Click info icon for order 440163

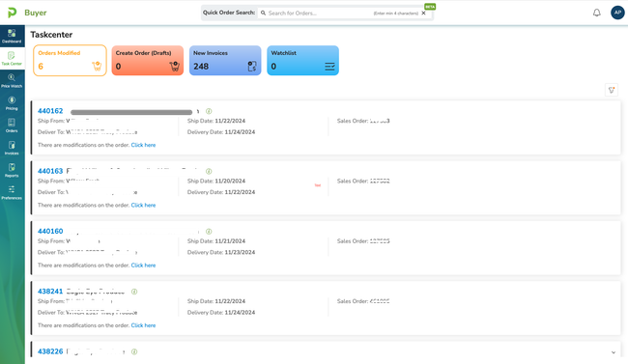click(209, 172)
